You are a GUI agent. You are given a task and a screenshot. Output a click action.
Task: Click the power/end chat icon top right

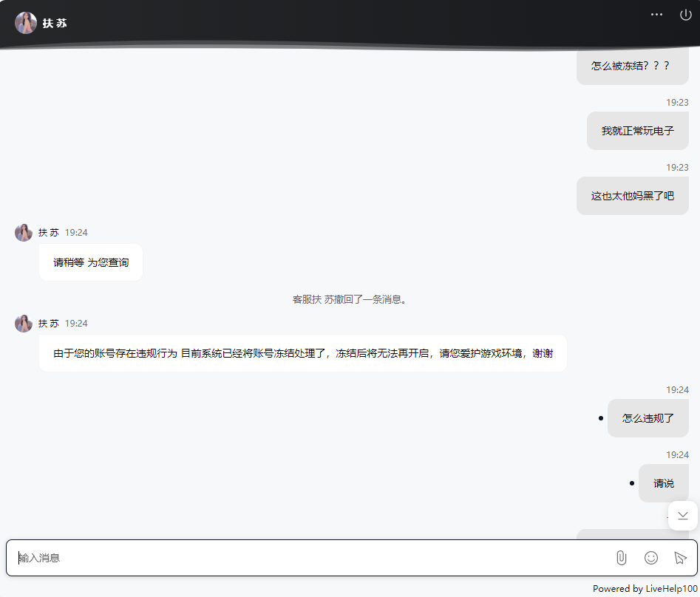[685, 14]
